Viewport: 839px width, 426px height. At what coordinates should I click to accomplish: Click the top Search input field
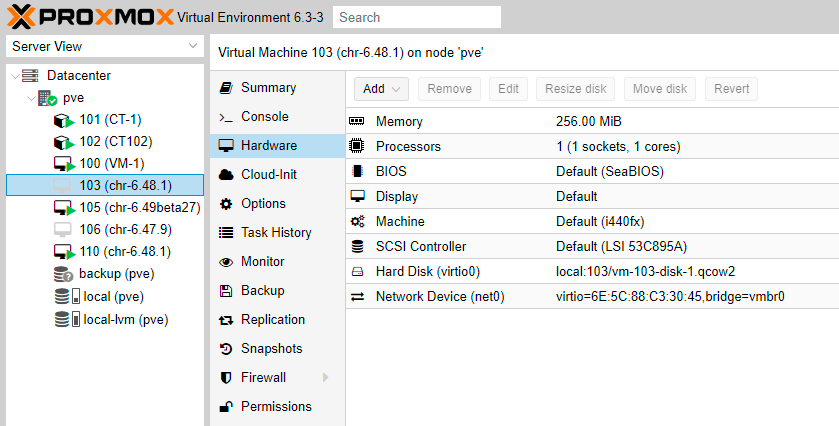click(x=417, y=17)
